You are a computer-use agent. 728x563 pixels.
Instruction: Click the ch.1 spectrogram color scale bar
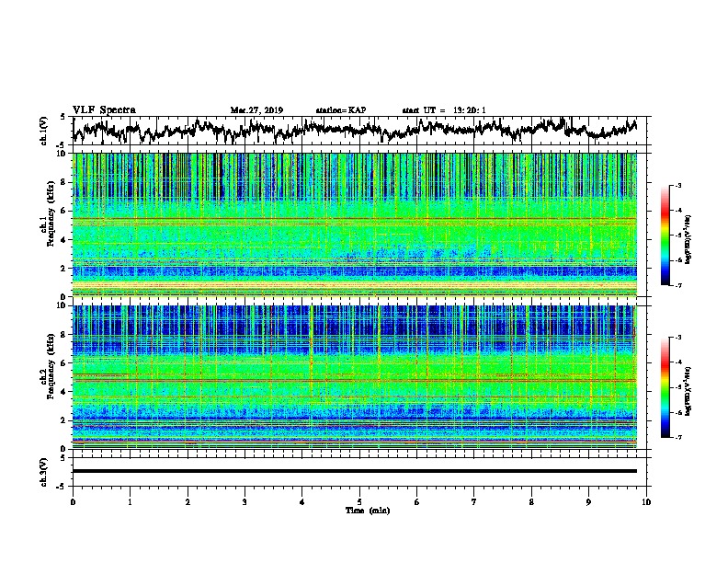pyautogui.click(x=665, y=236)
